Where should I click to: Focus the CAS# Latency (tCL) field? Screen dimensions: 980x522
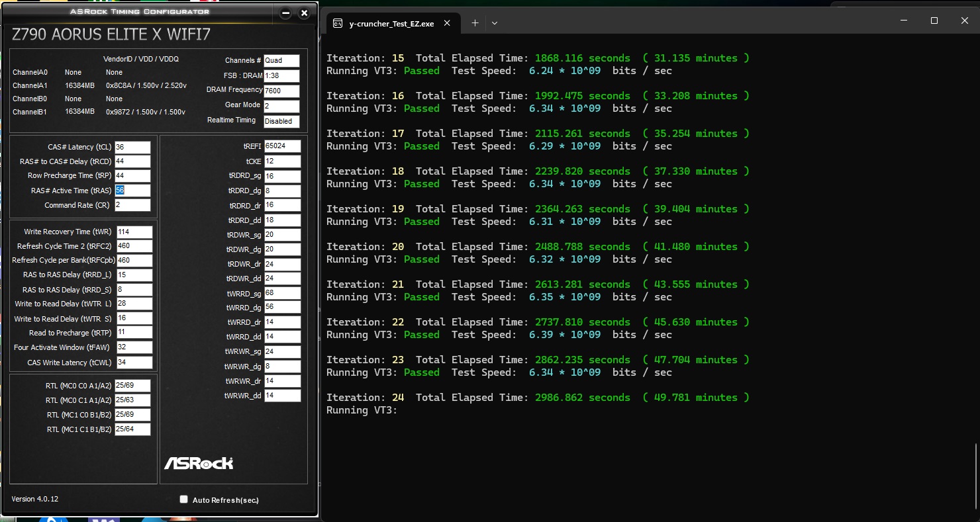tap(132, 147)
